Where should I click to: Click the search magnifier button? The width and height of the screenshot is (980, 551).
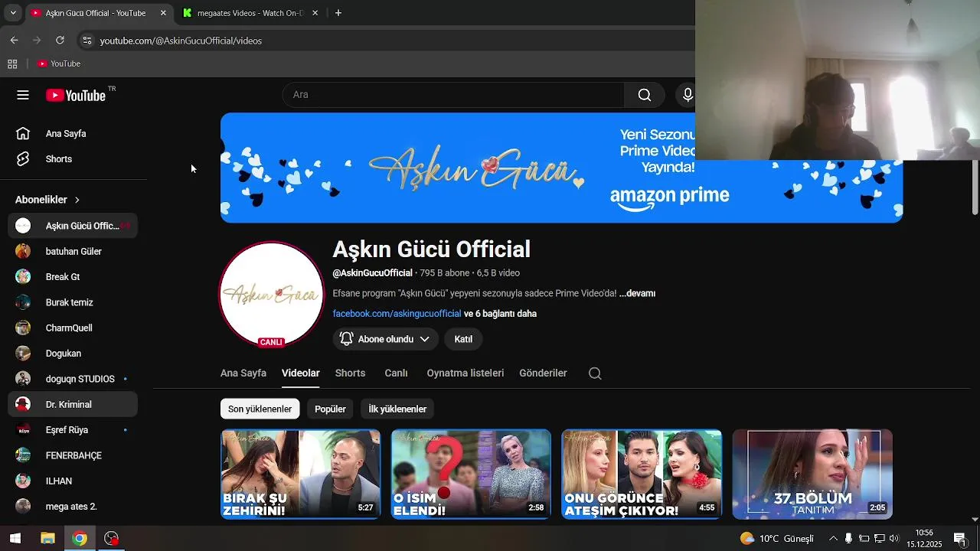645,95
